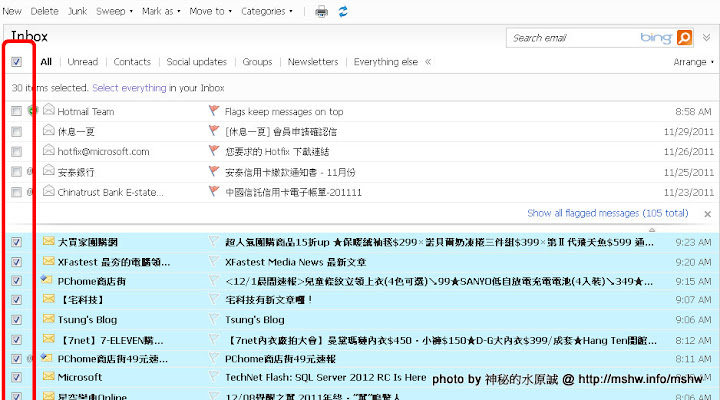720x400 pixels.
Task: Open the Categories dropdown
Action: pos(267,11)
